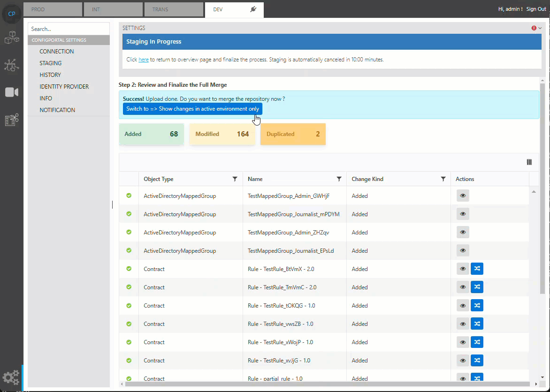Open the Change Kind column filter
The height and width of the screenshot is (392, 550).
click(443, 179)
